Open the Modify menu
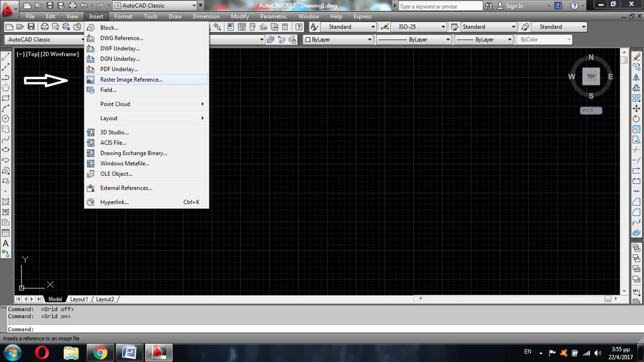 point(240,16)
